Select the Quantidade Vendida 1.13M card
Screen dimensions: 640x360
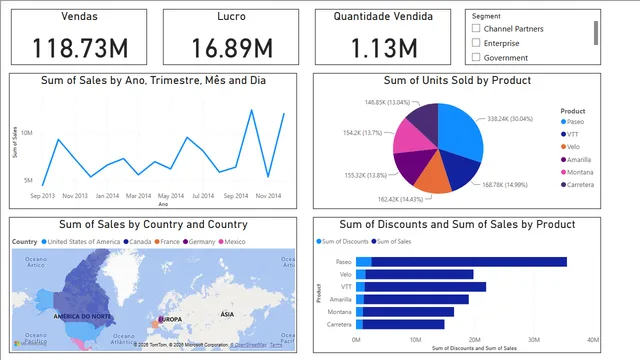tap(383, 37)
